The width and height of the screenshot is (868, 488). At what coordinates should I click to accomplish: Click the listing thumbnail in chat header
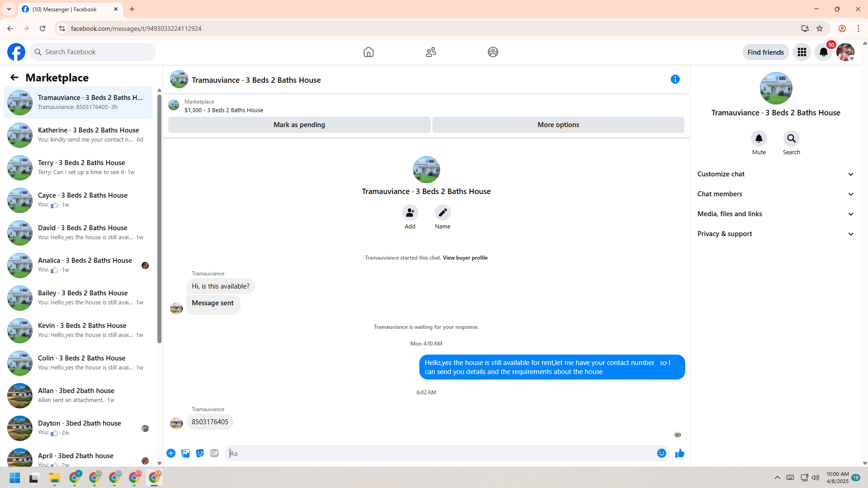pyautogui.click(x=179, y=79)
